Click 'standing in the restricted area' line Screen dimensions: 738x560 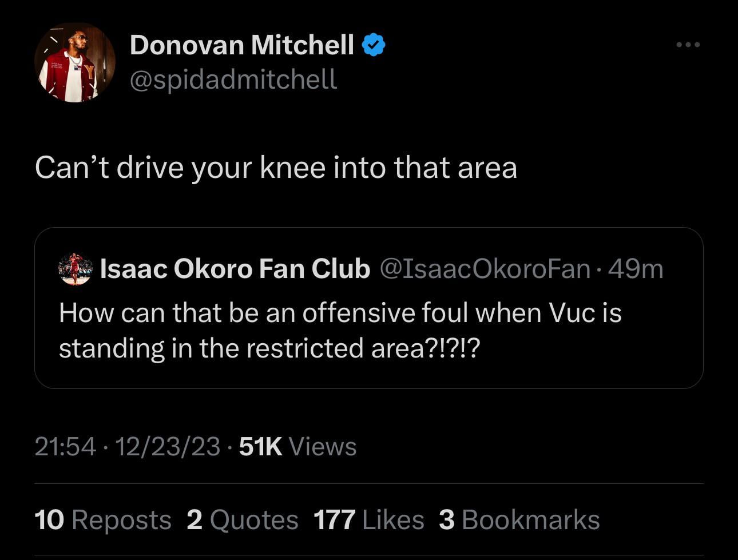coord(269,348)
